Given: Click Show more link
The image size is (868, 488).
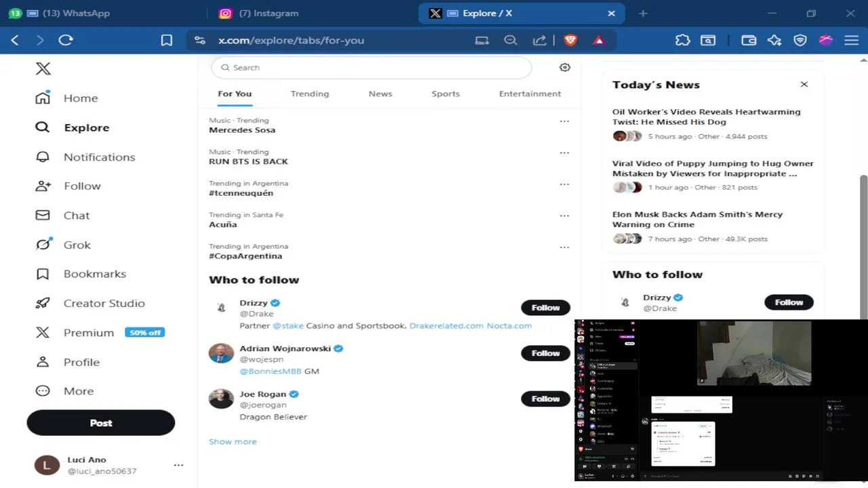Looking at the screenshot, I should tap(233, 442).
